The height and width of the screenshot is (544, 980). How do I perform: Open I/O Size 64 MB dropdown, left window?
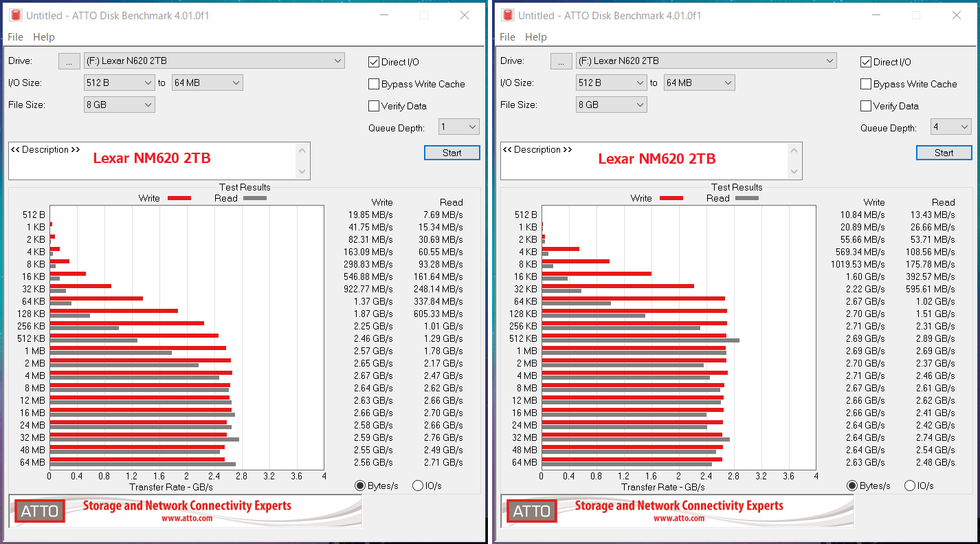click(208, 83)
